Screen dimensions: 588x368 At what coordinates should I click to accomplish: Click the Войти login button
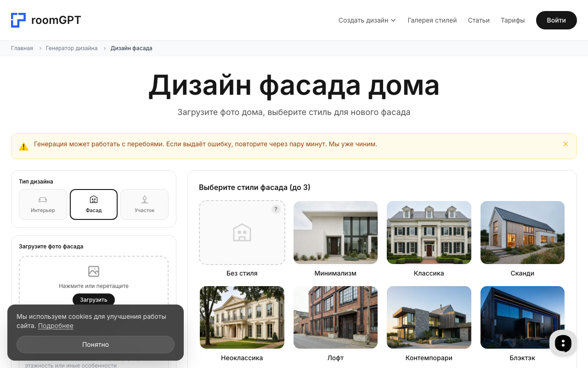coord(556,20)
